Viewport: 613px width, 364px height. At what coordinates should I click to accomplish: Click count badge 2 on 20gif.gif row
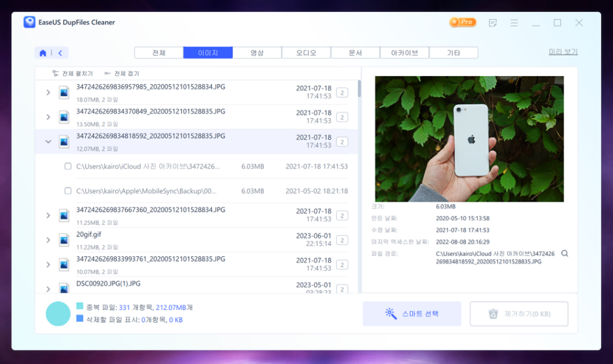(x=342, y=240)
